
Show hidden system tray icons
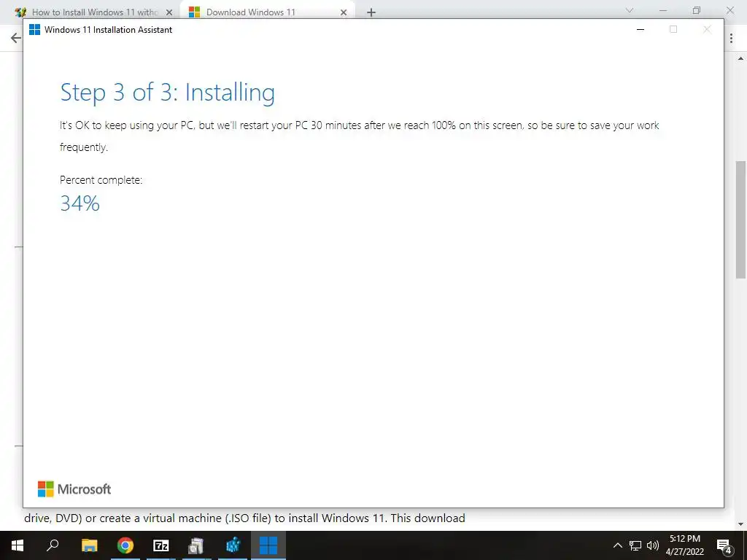pos(617,545)
